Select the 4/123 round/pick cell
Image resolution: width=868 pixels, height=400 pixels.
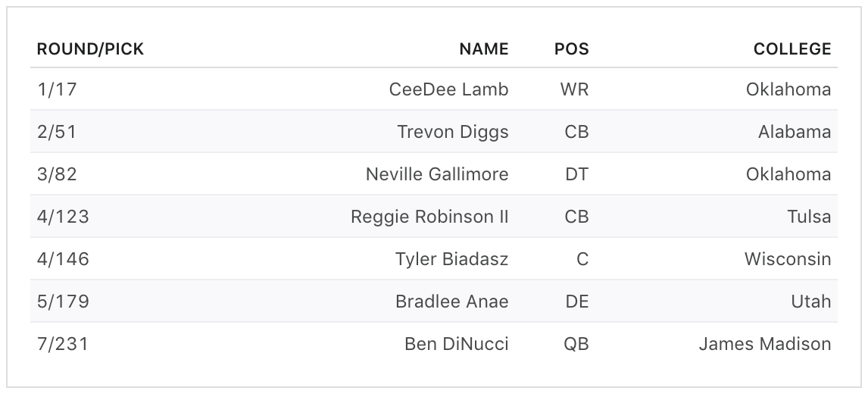click(63, 217)
